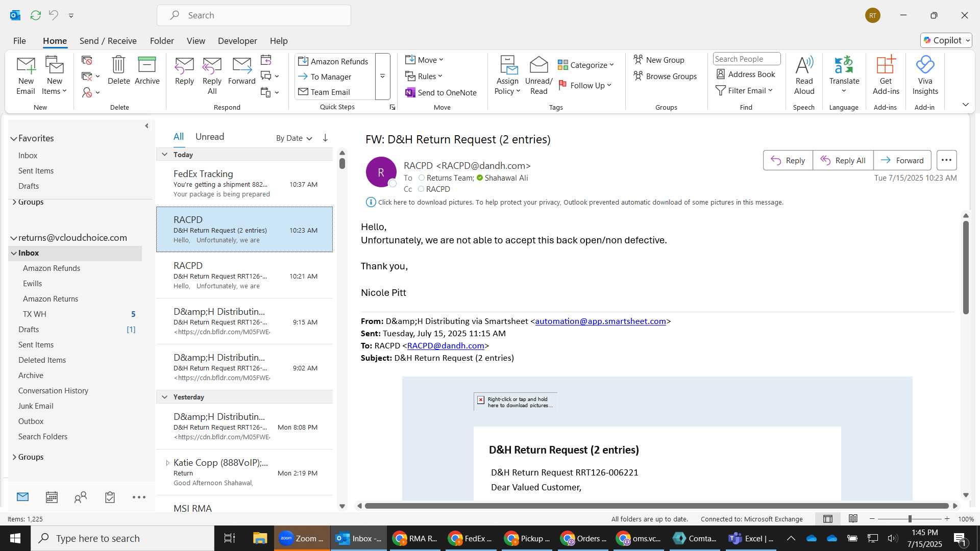Click Reply in the reading pane
This screenshot has width=980, height=551.
[x=788, y=160]
